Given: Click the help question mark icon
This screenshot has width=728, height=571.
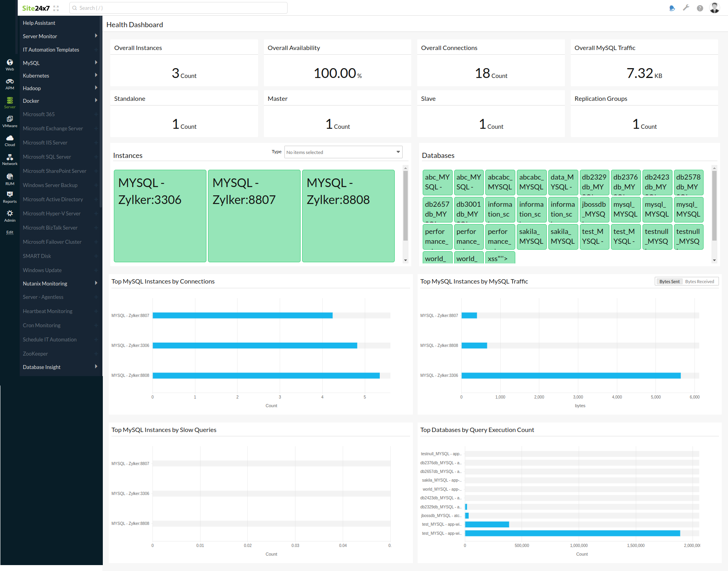Looking at the screenshot, I should 700,8.
